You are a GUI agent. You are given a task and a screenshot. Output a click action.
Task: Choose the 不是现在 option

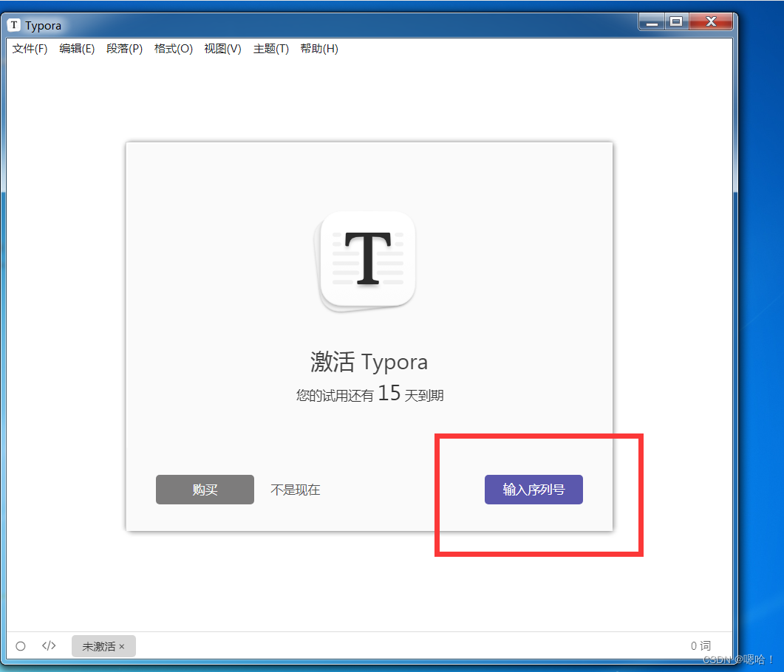(x=296, y=490)
